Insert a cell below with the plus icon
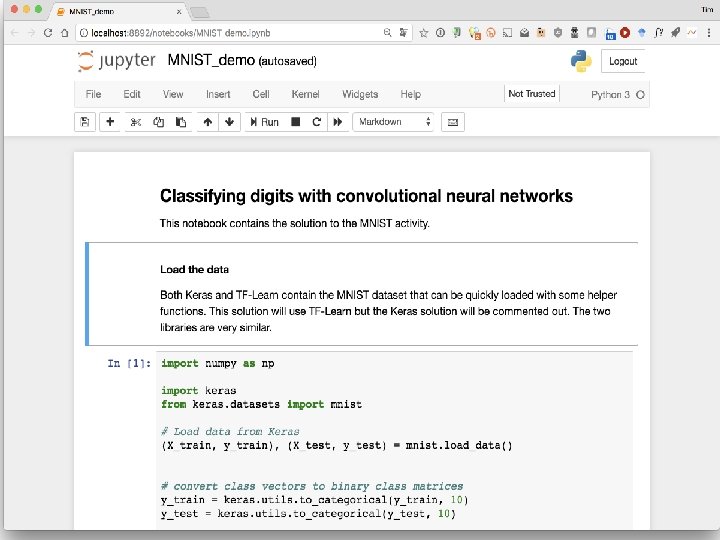Viewport: 720px width, 540px height. [x=110, y=122]
